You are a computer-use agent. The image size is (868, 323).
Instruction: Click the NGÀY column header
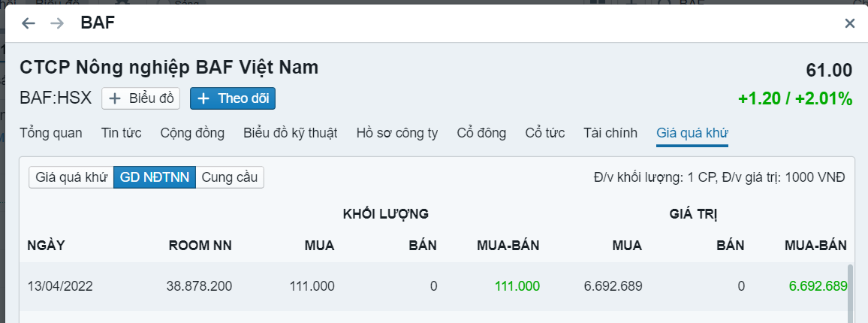click(x=46, y=245)
